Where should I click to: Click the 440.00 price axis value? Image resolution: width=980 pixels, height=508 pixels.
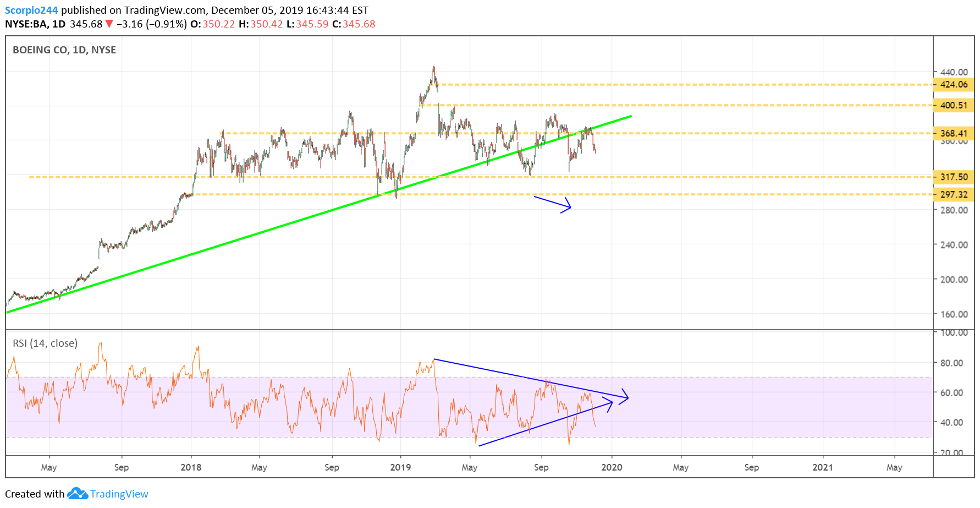coord(954,72)
